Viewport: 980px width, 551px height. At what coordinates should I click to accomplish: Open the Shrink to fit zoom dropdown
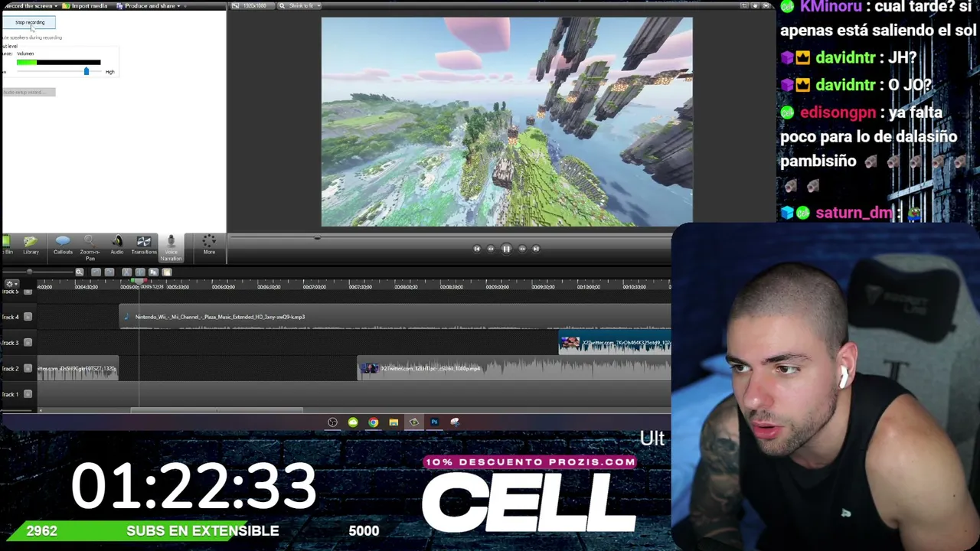(299, 5)
